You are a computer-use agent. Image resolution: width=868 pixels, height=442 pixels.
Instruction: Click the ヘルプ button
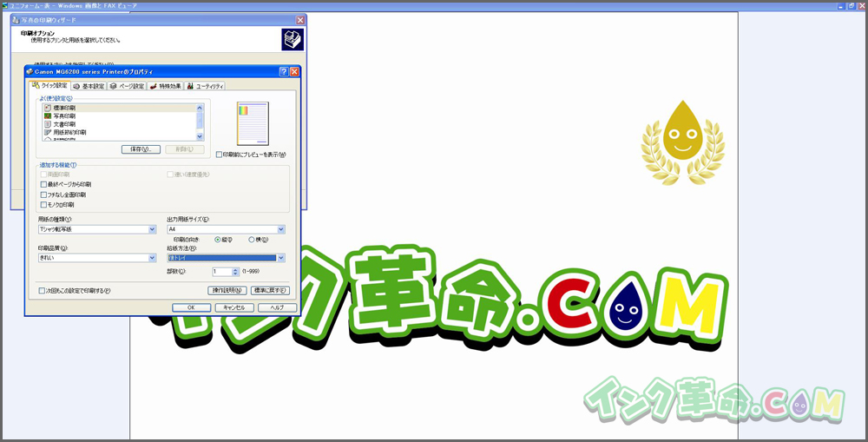click(278, 307)
